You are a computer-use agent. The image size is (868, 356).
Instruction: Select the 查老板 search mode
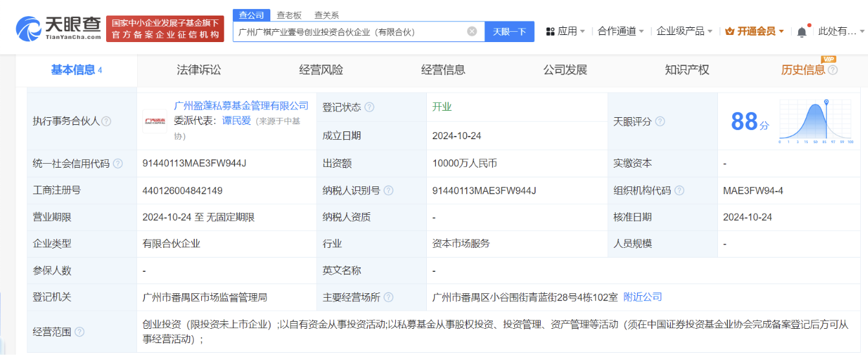289,15
